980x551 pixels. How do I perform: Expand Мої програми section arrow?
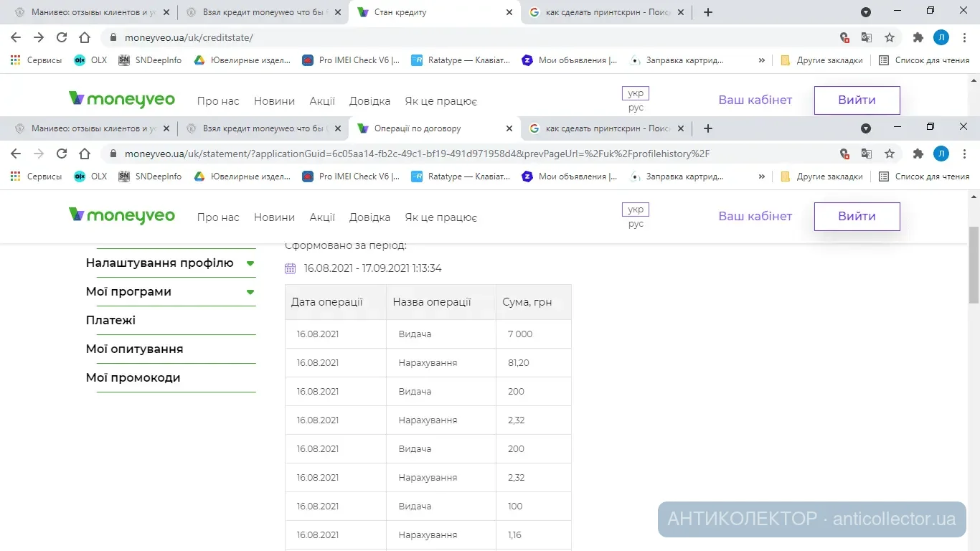[250, 292]
